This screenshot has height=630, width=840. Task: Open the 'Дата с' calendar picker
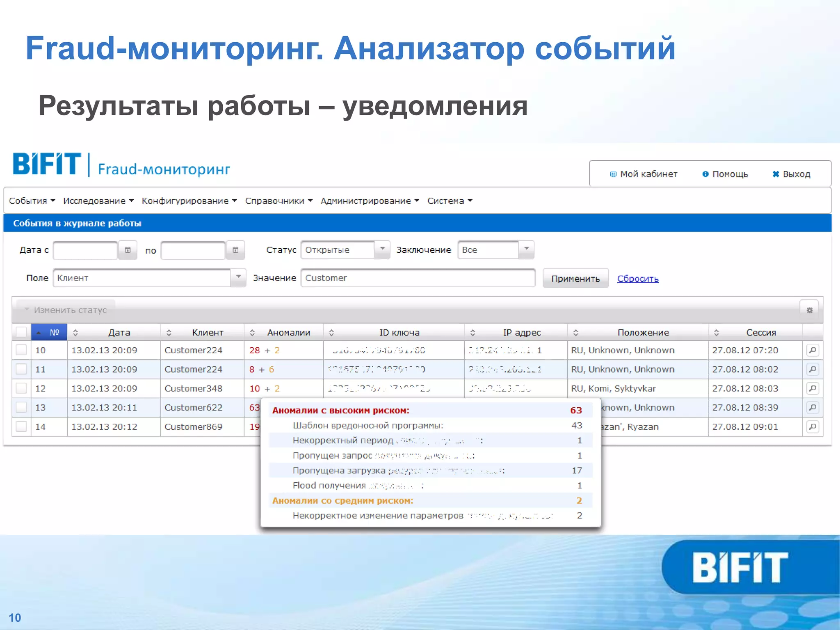pyautogui.click(x=128, y=250)
